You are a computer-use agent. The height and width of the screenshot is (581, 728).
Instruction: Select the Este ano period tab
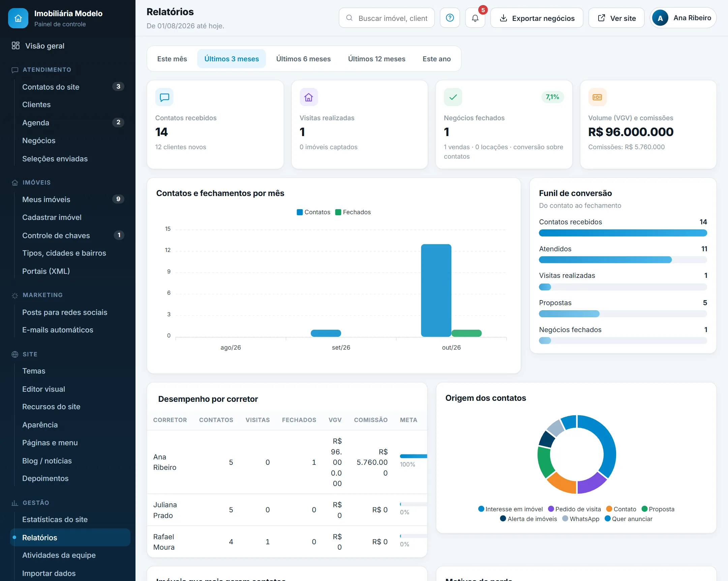[436, 59]
